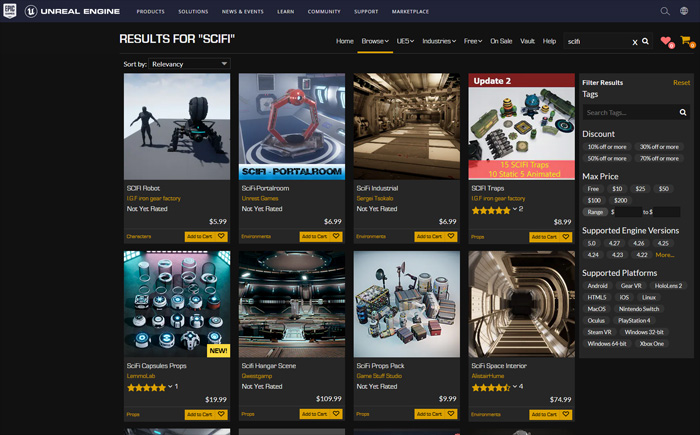The width and height of the screenshot is (700, 435).
Task: Toggle the 70% off or more filter
Action: pos(659,159)
